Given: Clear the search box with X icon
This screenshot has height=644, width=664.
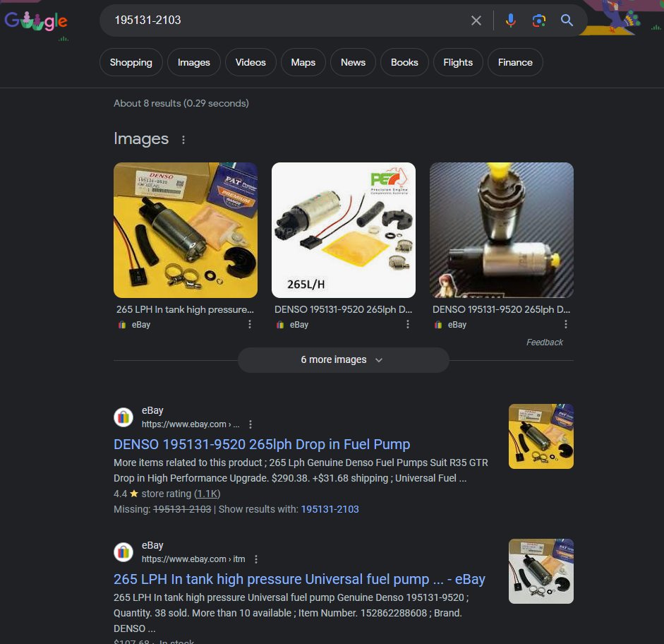Looking at the screenshot, I should pos(476,20).
